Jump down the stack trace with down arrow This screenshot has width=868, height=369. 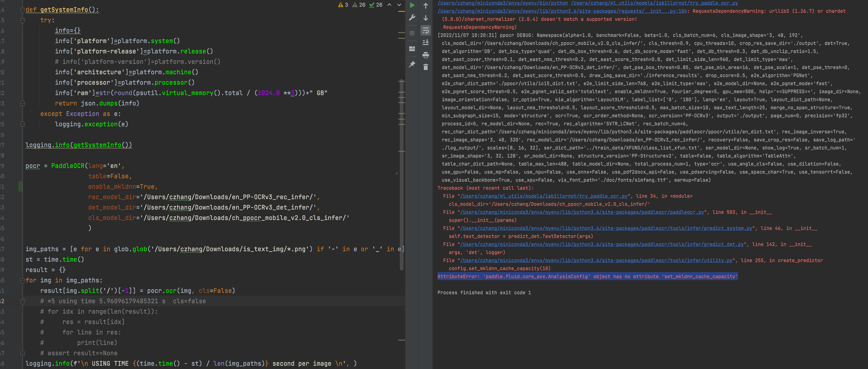coord(425,18)
